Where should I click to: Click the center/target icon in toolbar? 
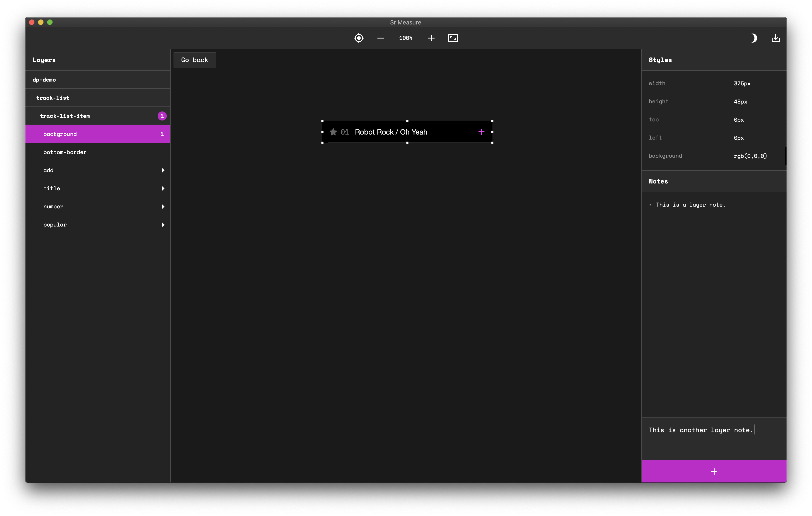359,38
